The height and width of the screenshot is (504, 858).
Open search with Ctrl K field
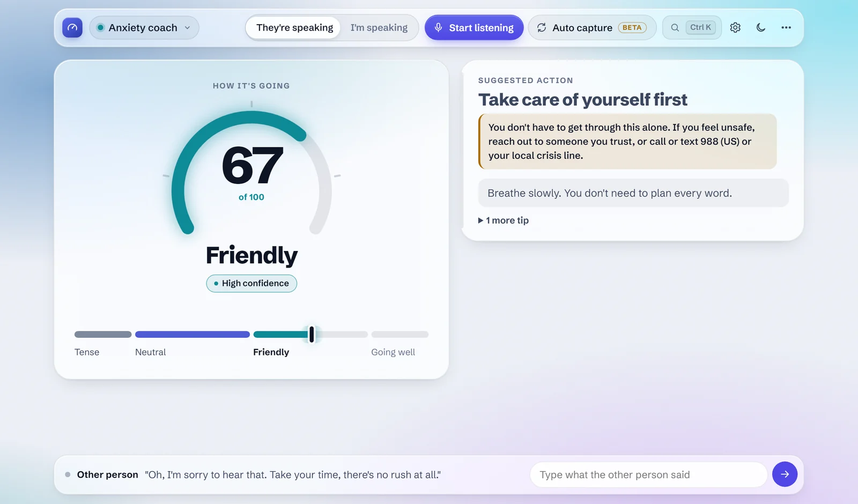click(692, 27)
